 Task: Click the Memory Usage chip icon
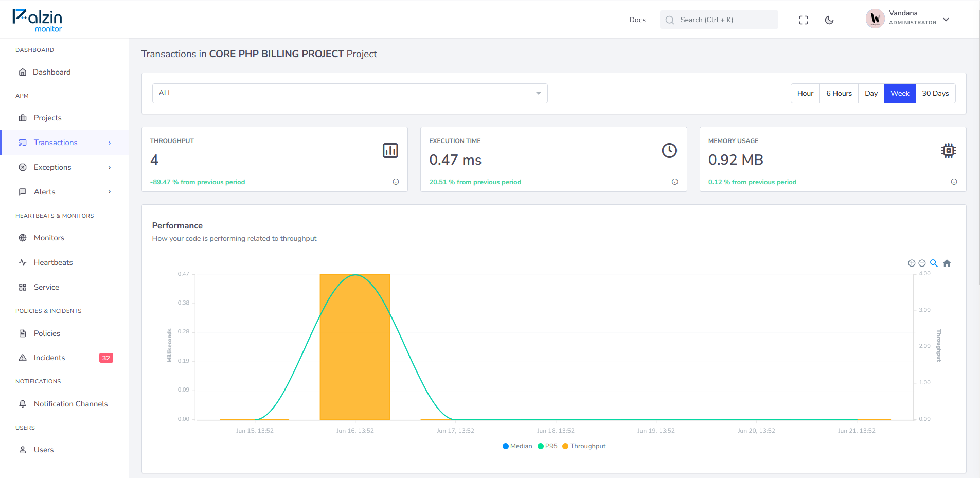click(949, 150)
